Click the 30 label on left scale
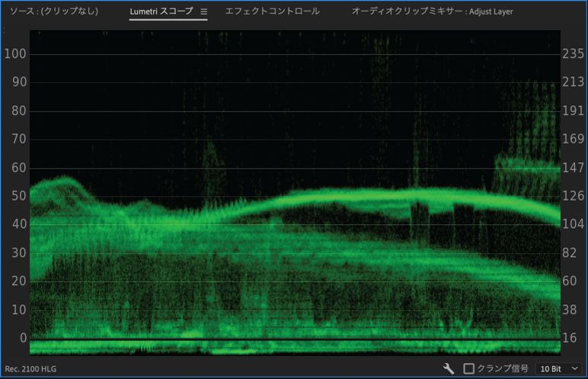Image resolution: width=588 pixels, height=379 pixels. pyautogui.click(x=19, y=252)
